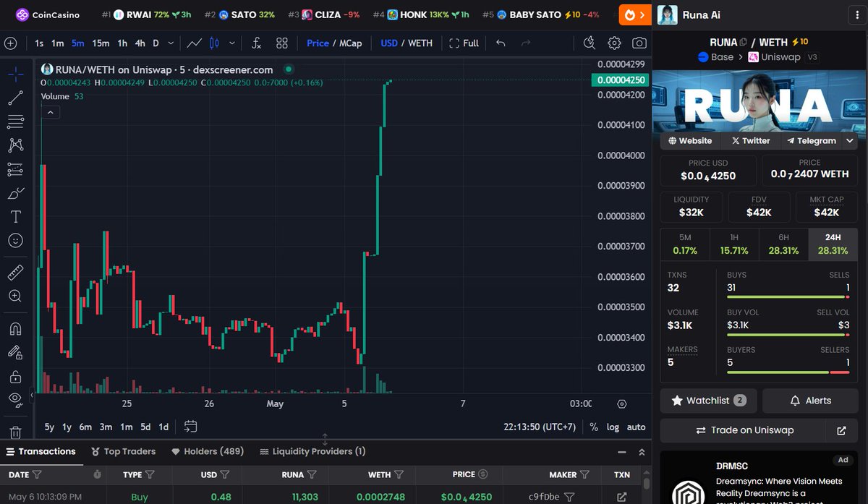Select the crosshair cursor tool
Screen dimensions: 868x504
tap(15, 74)
